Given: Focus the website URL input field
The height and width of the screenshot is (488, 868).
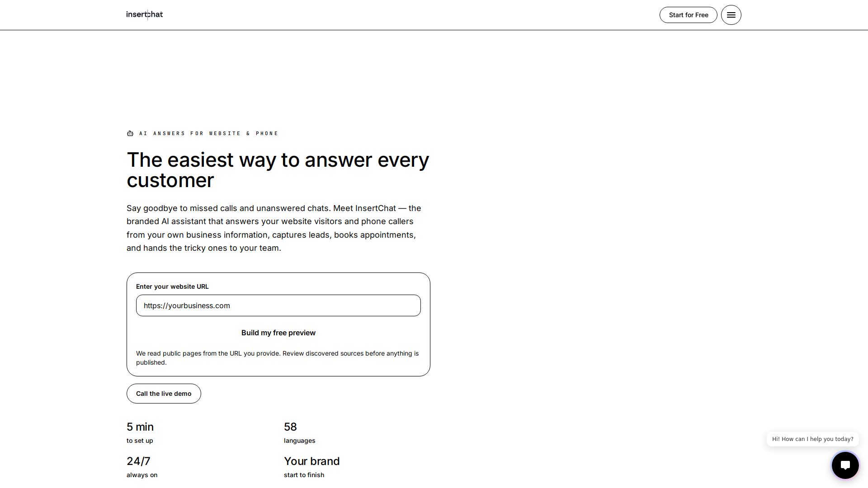Looking at the screenshot, I should coord(278,305).
